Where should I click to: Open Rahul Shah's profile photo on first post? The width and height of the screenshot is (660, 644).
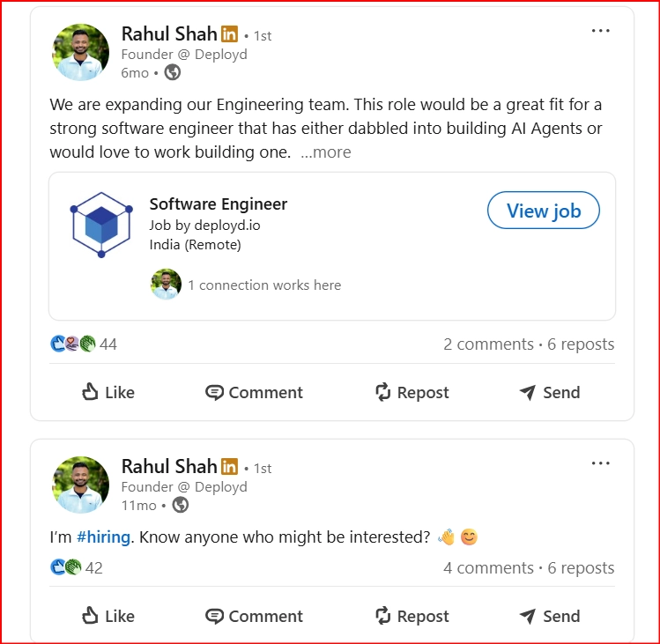[81, 52]
